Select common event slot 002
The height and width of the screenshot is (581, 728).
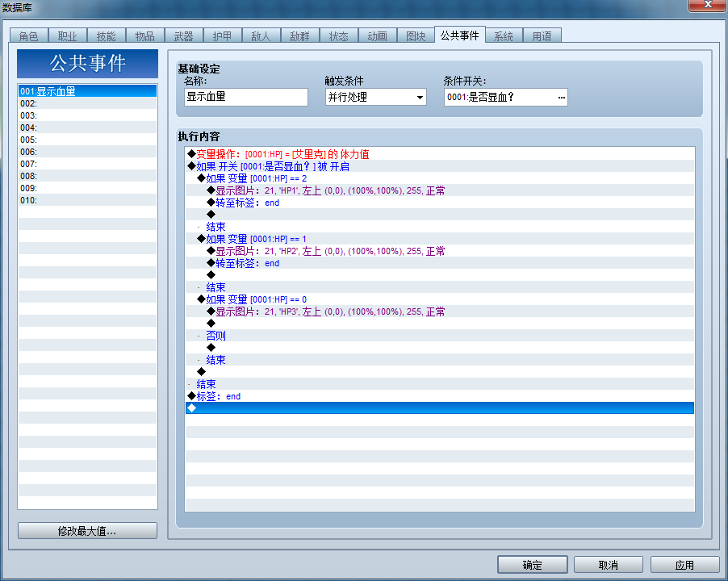pos(87,103)
